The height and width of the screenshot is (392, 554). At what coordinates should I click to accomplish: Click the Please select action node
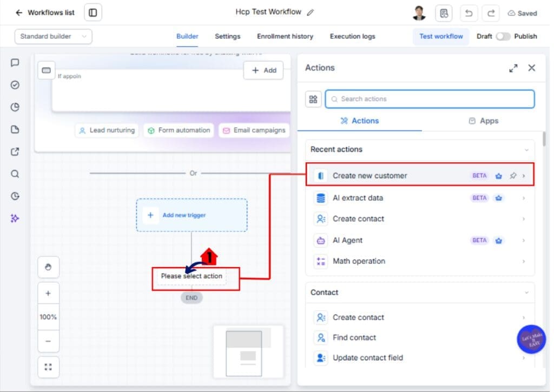192,276
